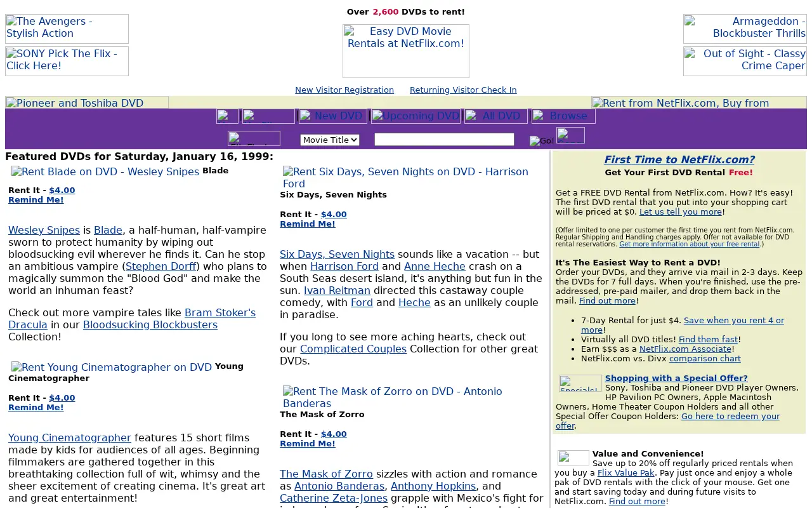Viewport: 812px width, 508px height.
Task: Open the New DVD navigation image
Action: 333,116
